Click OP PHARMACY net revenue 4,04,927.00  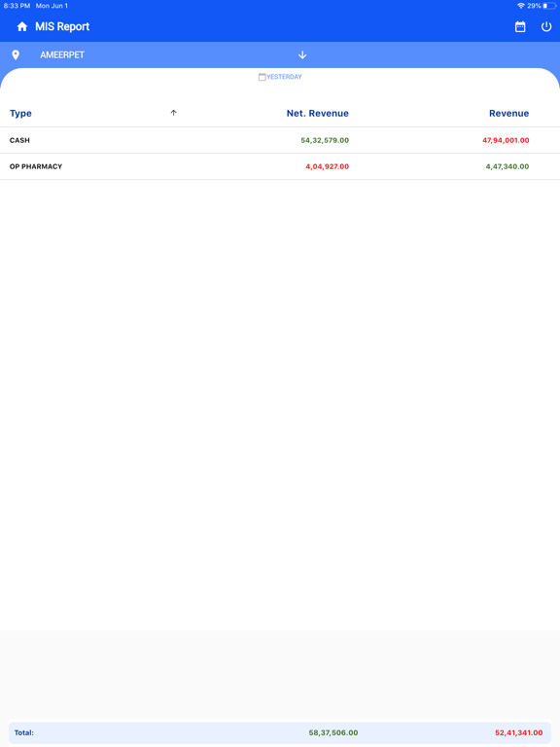[x=327, y=166]
